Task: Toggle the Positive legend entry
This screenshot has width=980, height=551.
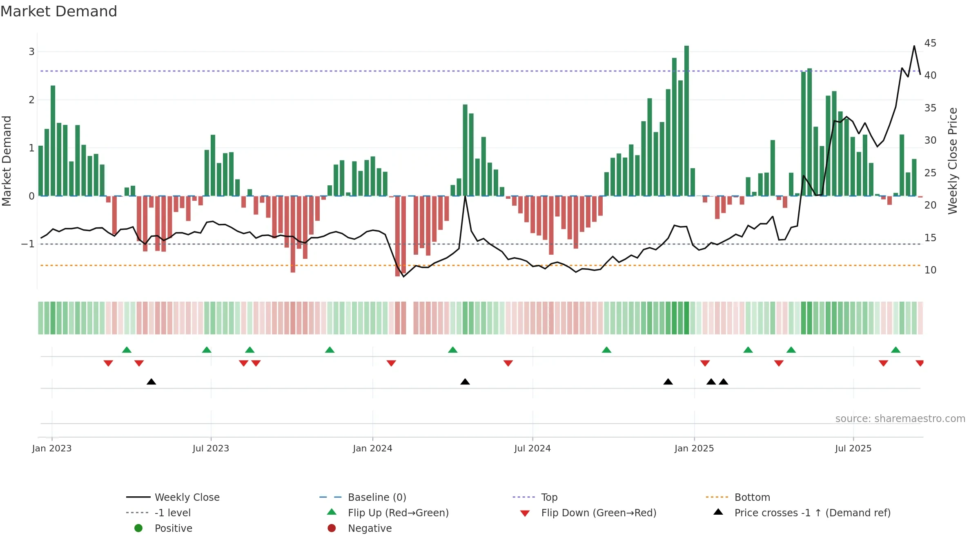Action: coord(163,528)
